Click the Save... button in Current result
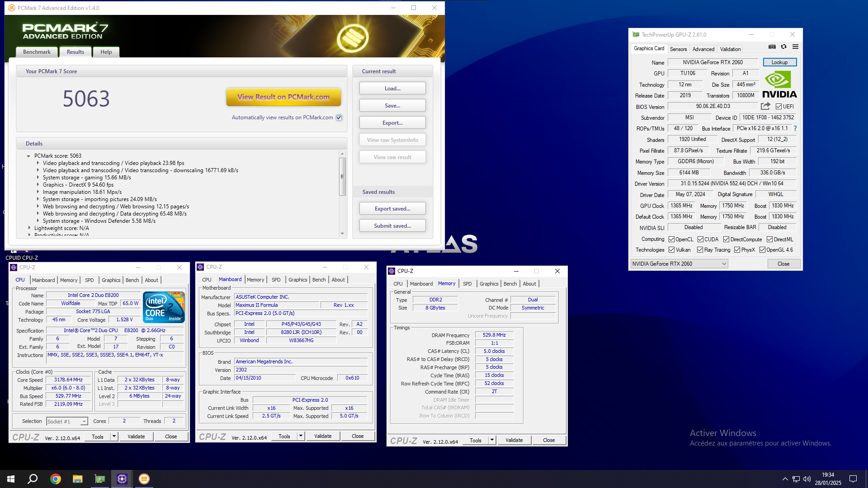The height and width of the screenshot is (488, 868). click(x=392, y=106)
